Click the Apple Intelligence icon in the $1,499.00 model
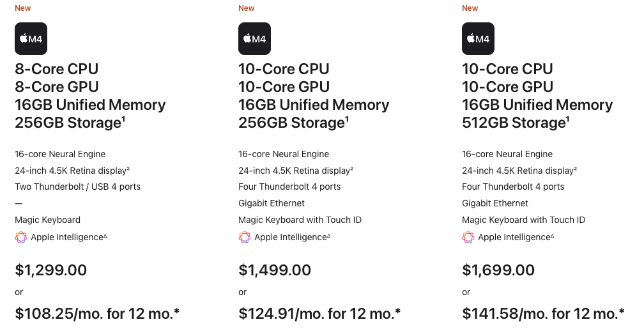This screenshot has width=644, height=329. tap(245, 237)
